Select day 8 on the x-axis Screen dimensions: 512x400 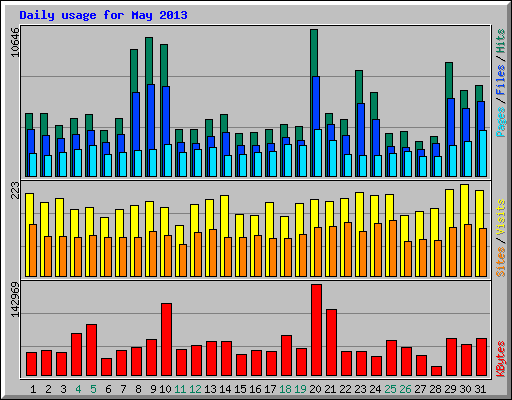[138, 389]
